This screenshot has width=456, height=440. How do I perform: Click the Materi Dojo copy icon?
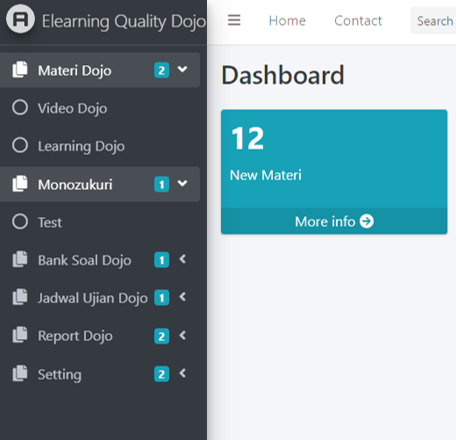(20, 69)
